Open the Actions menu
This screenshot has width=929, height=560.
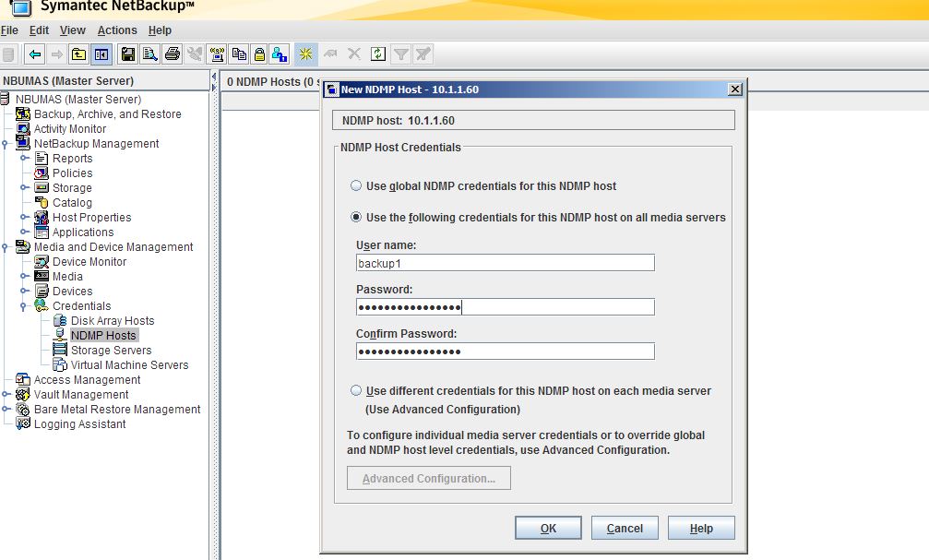click(x=117, y=30)
